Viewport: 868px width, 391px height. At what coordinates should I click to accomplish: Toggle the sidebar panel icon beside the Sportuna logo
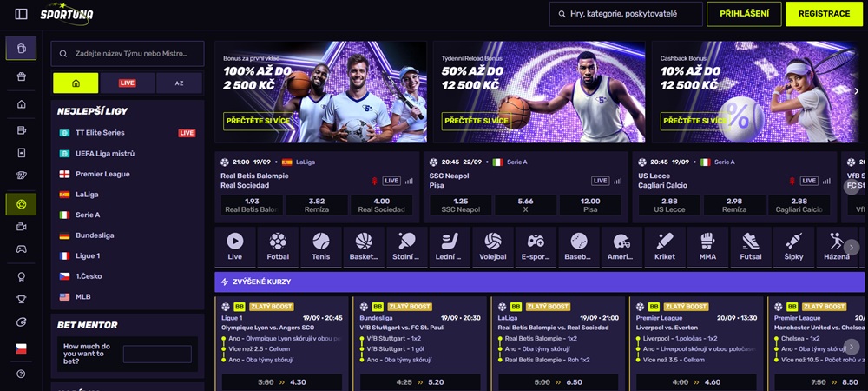21,14
